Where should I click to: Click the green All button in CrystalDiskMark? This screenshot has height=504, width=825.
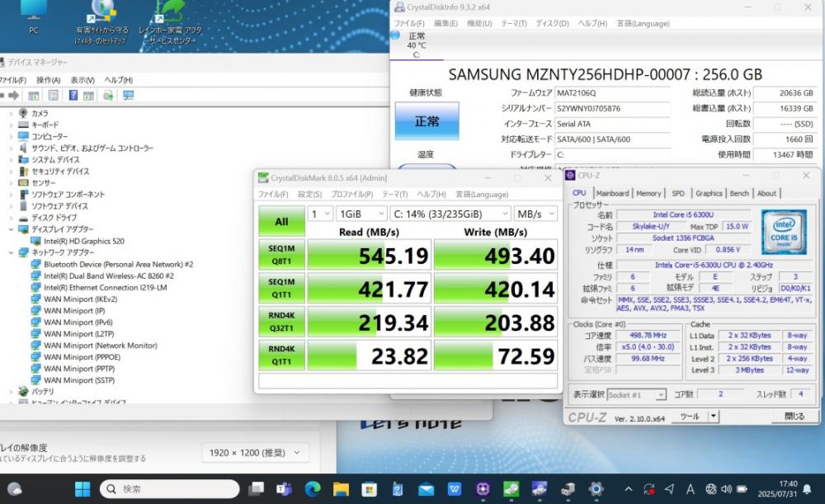click(x=281, y=221)
